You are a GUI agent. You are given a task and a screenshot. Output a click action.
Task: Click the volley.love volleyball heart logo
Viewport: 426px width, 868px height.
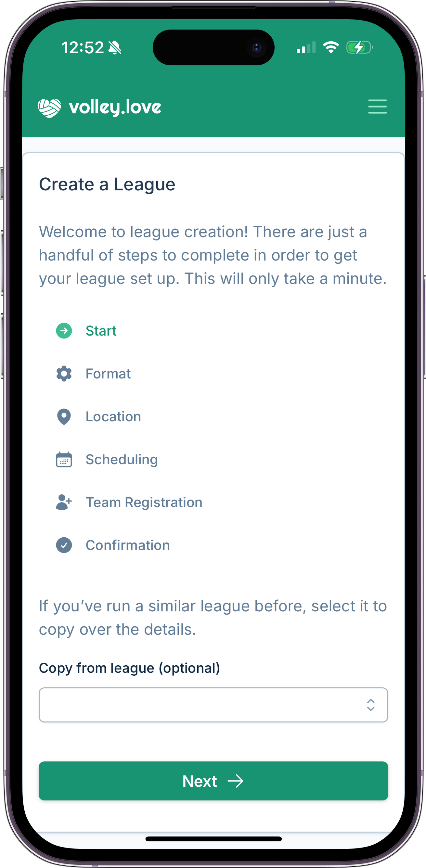click(x=49, y=108)
